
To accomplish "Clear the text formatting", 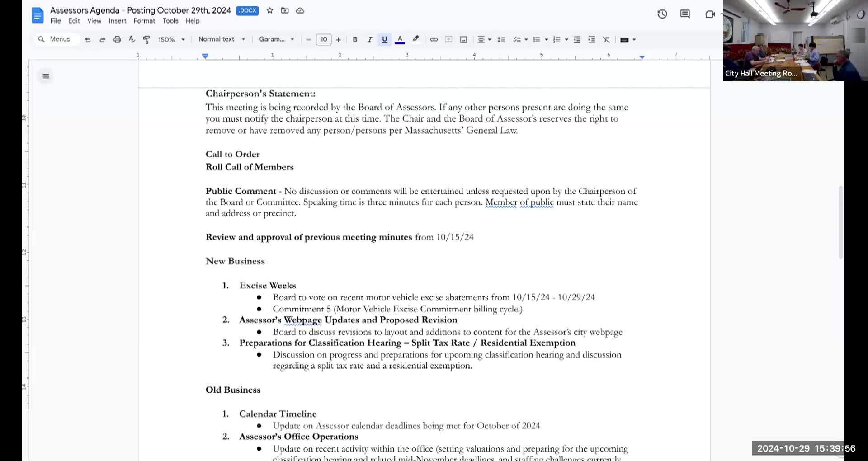I will tap(607, 40).
